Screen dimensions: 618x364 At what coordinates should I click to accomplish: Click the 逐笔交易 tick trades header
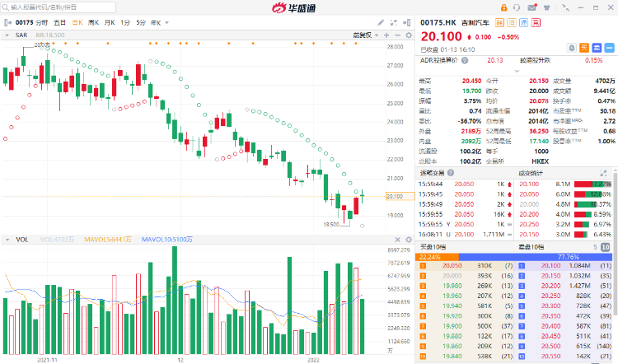click(433, 173)
